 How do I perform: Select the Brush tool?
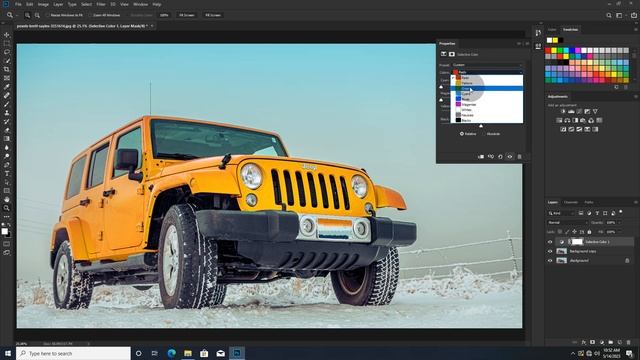7,104
